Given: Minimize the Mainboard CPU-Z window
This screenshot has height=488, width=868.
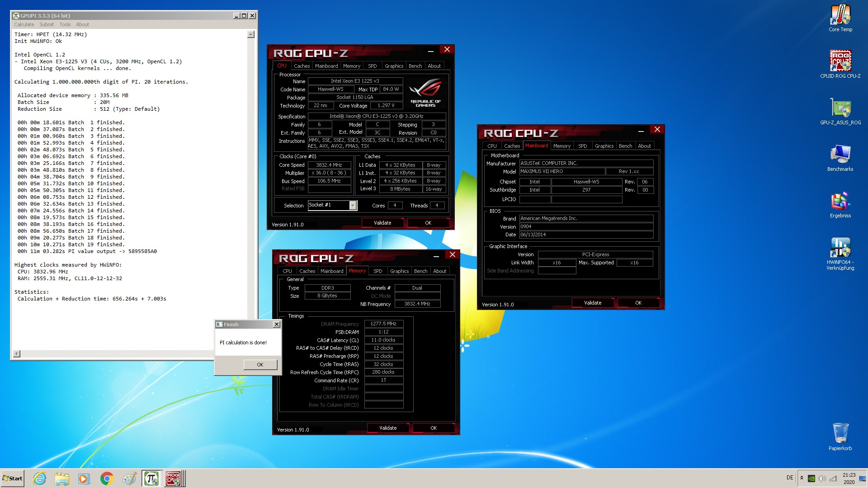Looking at the screenshot, I should (x=641, y=131).
